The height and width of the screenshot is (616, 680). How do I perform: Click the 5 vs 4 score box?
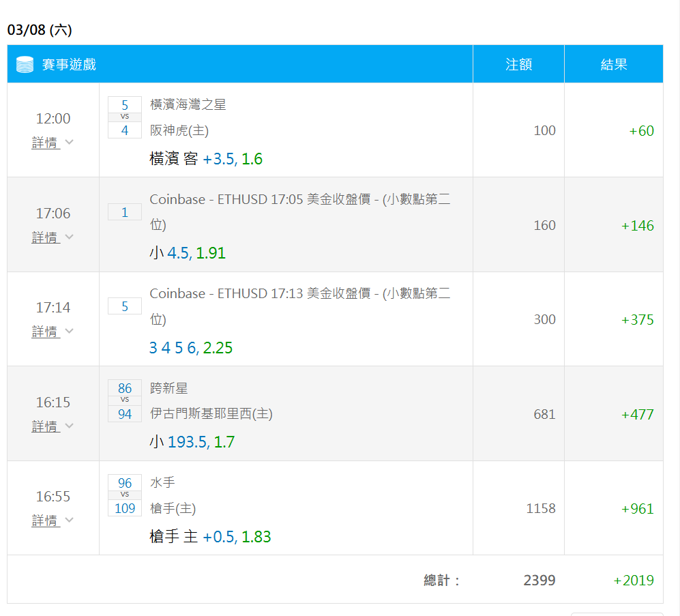pos(125,117)
